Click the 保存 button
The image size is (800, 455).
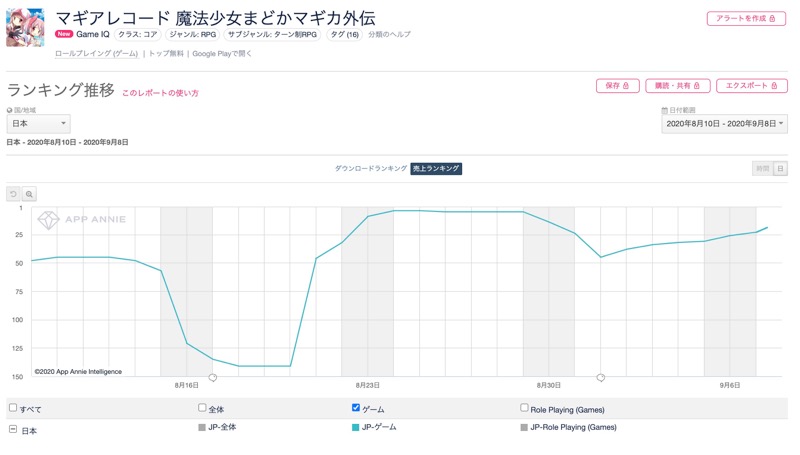click(617, 86)
